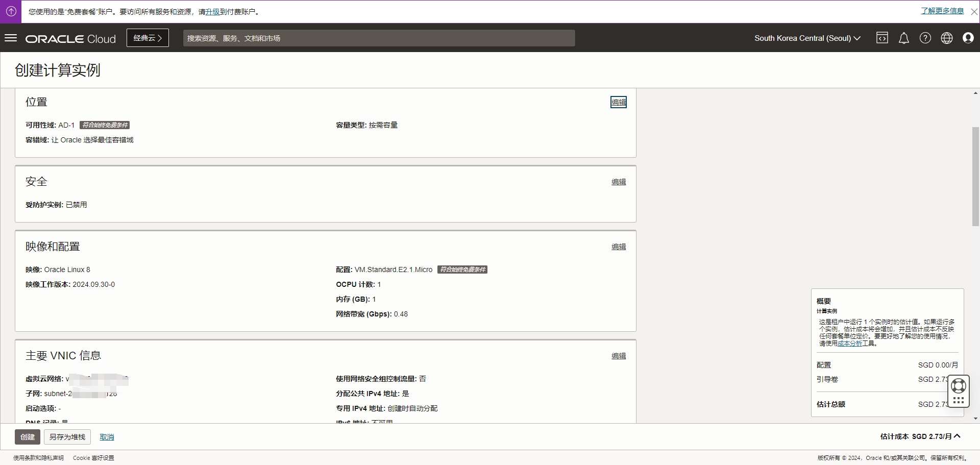
Task: Open the language globe menu
Action: point(946,38)
